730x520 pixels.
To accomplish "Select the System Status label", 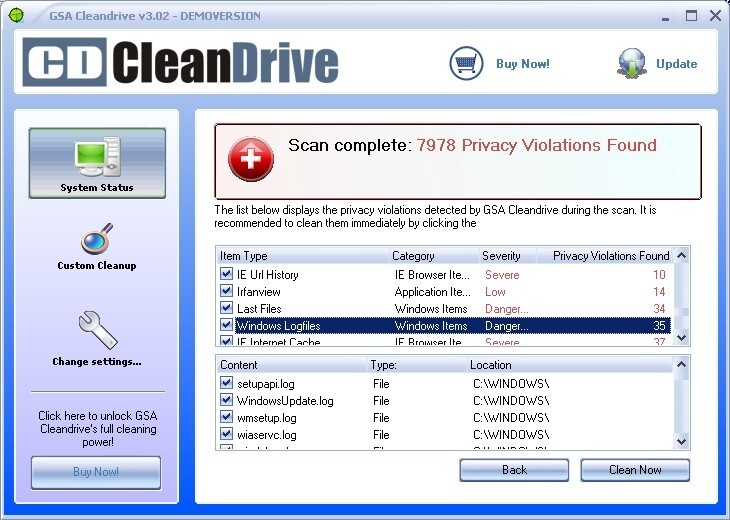I will 97,188.
